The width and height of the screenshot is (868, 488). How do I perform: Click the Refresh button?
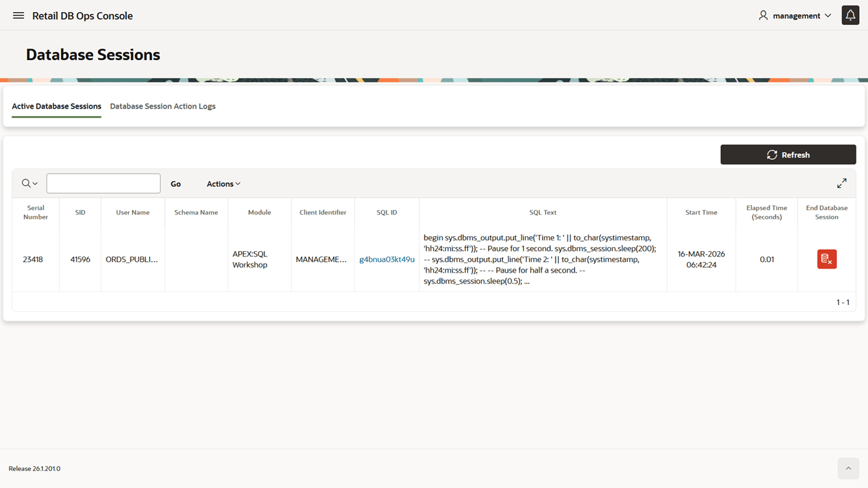(788, 155)
